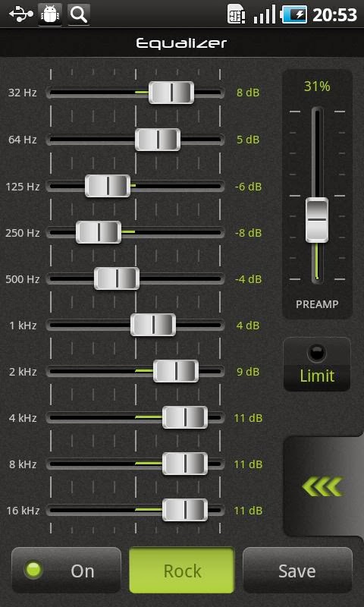The image size is (364, 607).
Task: Click the 125 Hz band label
Action: pyautogui.click(x=23, y=187)
